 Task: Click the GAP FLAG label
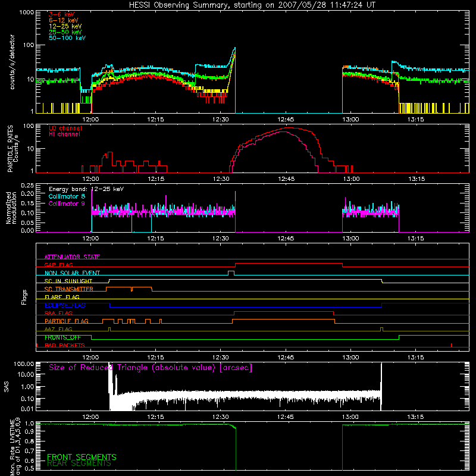point(58,265)
